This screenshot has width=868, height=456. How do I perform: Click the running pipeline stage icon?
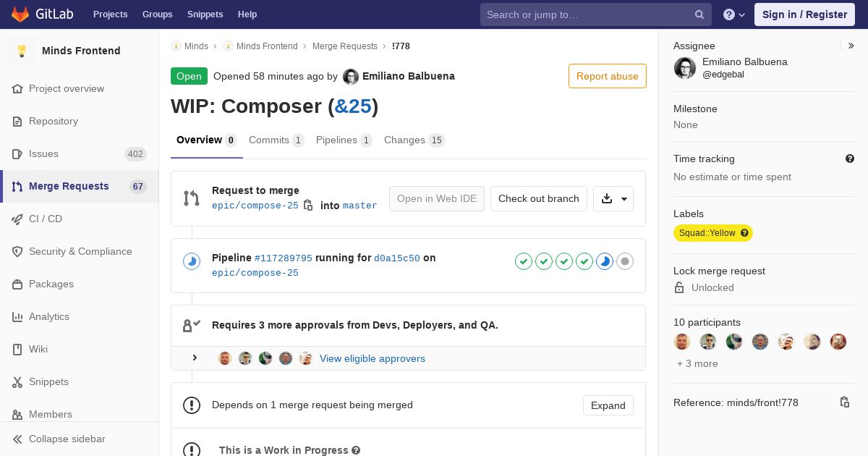[605, 261]
